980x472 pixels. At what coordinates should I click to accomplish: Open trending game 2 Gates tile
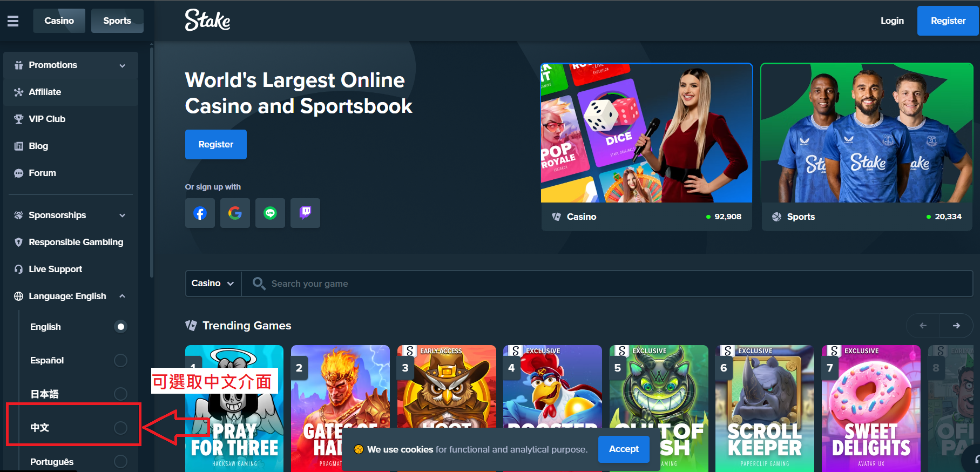click(340, 409)
